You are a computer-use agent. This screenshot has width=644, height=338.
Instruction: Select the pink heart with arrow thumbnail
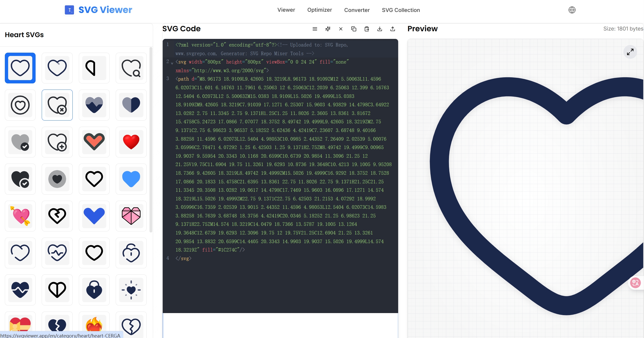tap(20, 216)
